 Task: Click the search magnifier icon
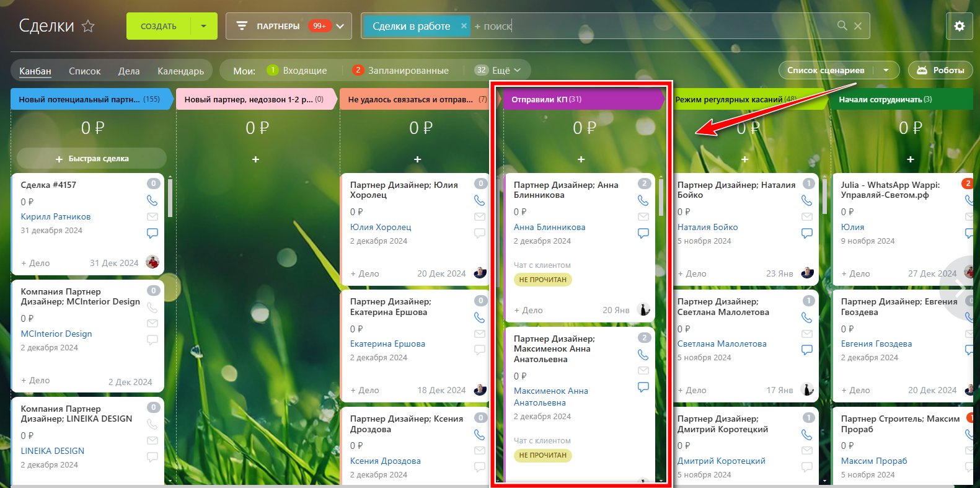(x=842, y=25)
